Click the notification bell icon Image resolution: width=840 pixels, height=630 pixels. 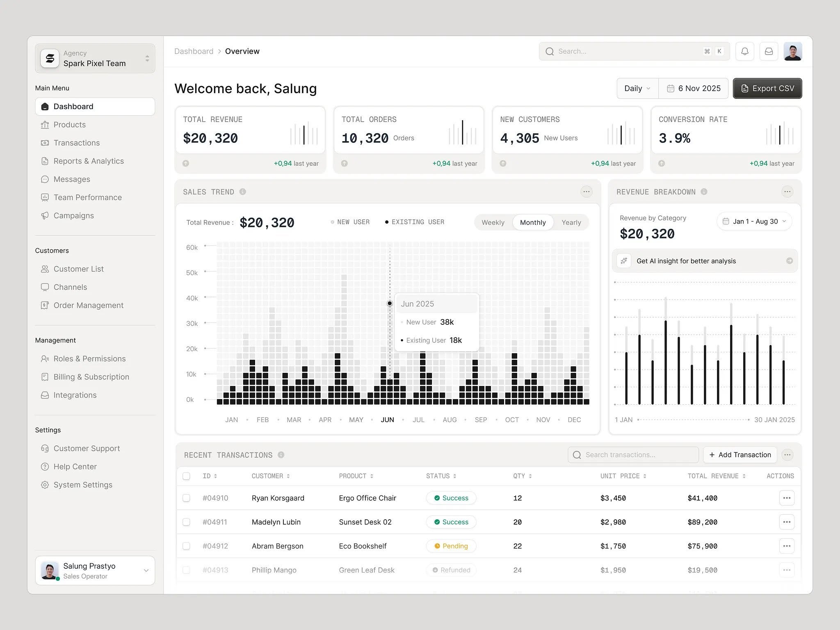pyautogui.click(x=744, y=51)
